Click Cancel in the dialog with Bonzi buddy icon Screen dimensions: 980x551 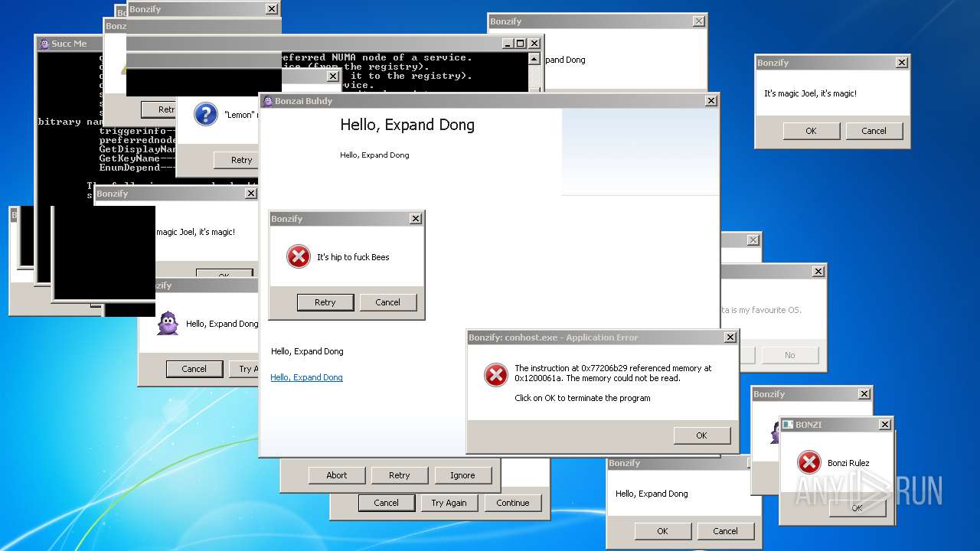tap(194, 369)
